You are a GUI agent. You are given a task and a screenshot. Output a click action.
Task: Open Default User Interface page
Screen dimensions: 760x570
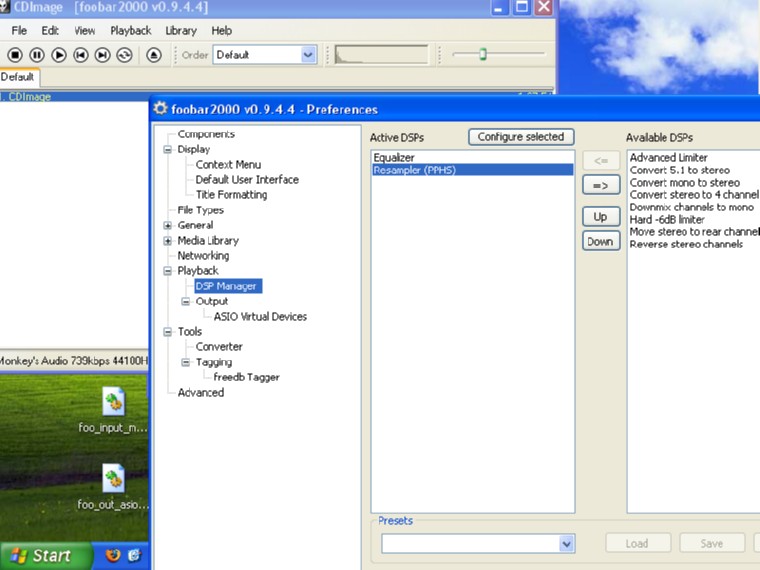[247, 180]
